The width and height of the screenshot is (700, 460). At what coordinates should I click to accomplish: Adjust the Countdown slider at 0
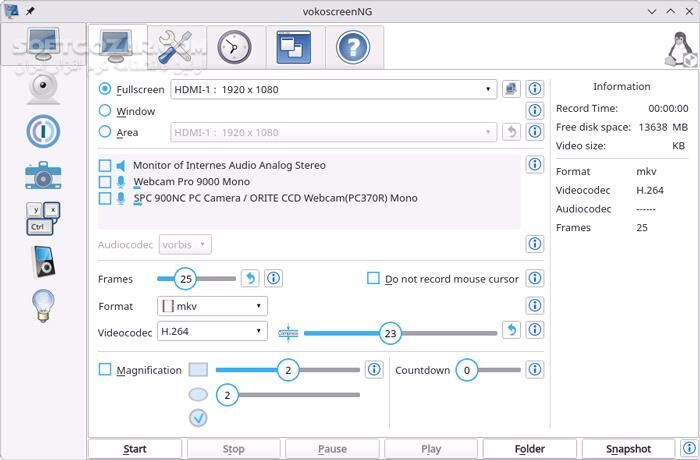point(467,370)
